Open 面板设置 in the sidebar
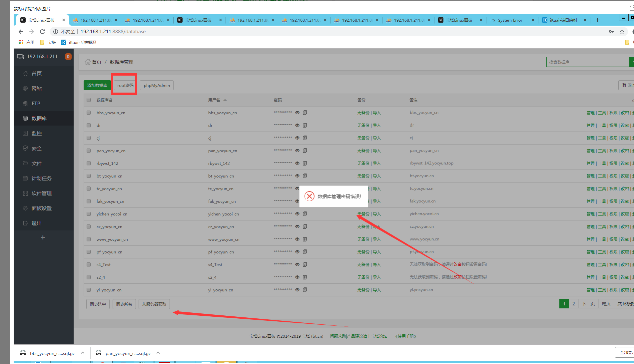The height and width of the screenshot is (364, 634). 41,208
